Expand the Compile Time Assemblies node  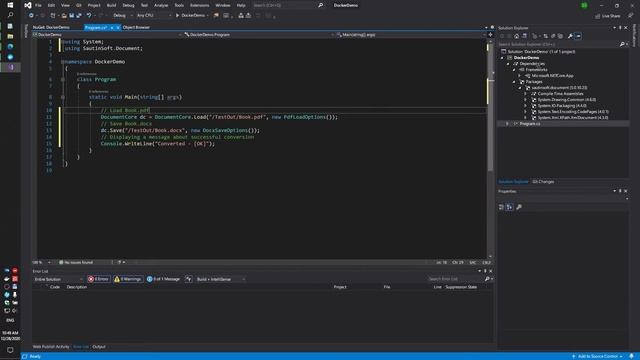(525, 94)
